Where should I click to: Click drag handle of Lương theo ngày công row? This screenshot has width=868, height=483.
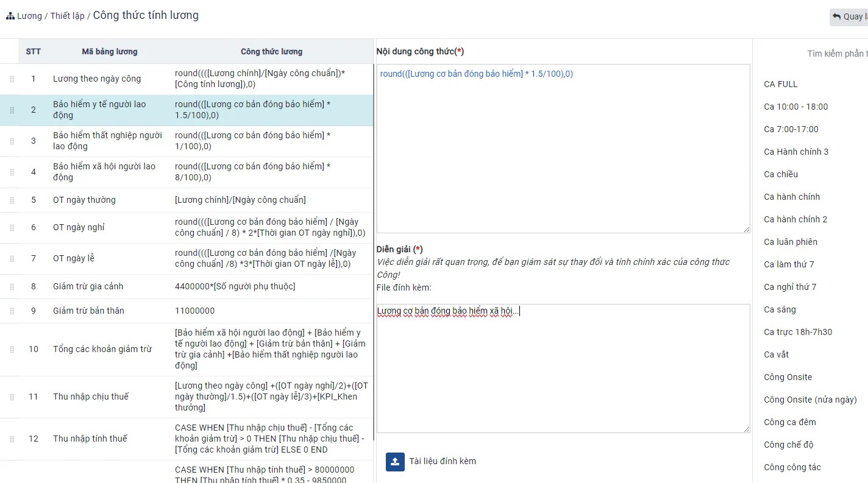pyautogui.click(x=12, y=79)
